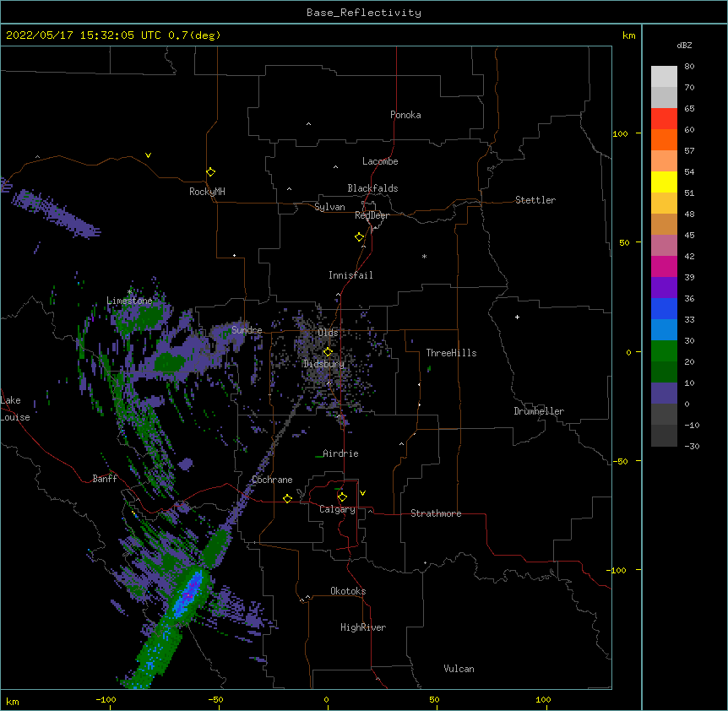
Task: Click the RedDeer city label
Action: tap(372, 215)
